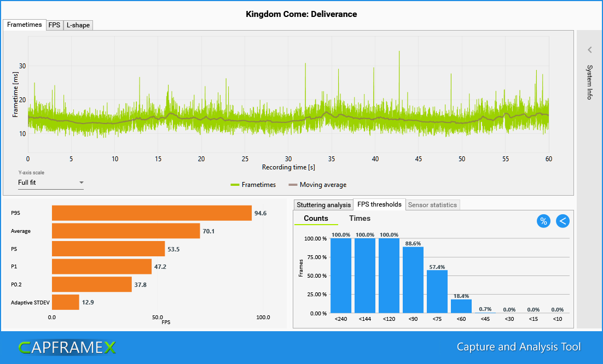Screen dimensions: 603x364
Task: Click the <60 threshold blue bar
Action: click(461, 307)
